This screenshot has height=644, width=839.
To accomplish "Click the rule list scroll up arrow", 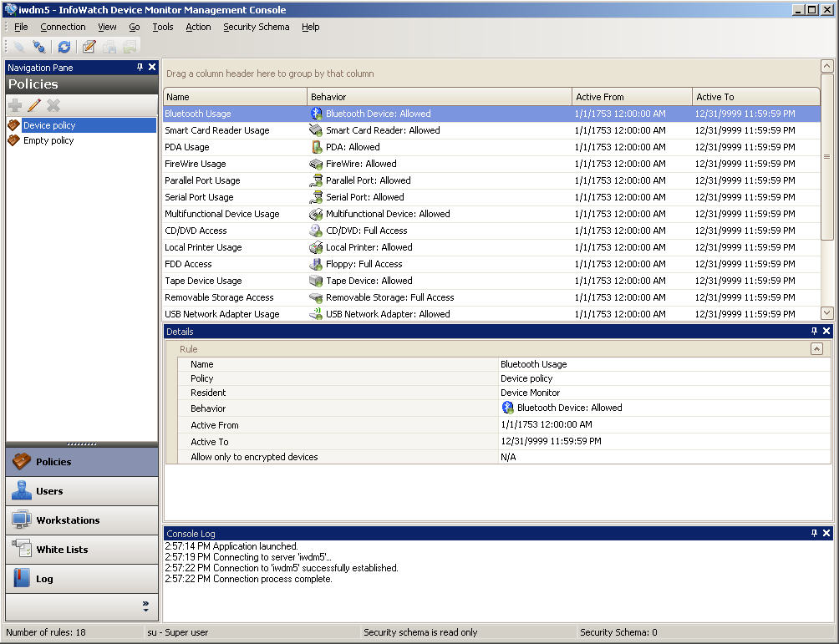I will point(826,66).
